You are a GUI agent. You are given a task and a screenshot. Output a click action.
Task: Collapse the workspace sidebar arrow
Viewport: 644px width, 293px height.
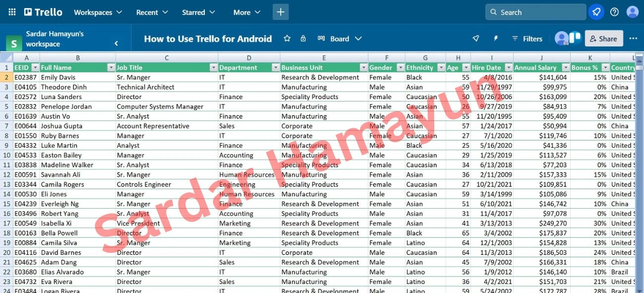pyautogui.click(x=117, y=44)
